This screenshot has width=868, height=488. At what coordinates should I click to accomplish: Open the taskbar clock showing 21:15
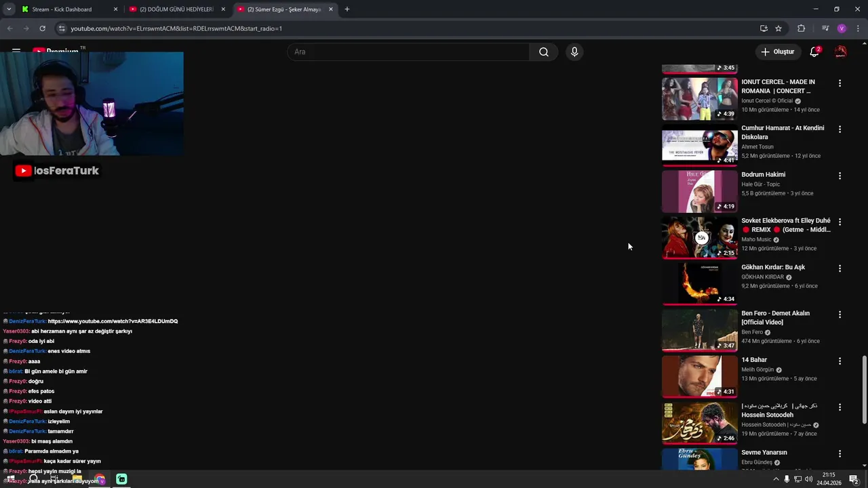[829, 479]
